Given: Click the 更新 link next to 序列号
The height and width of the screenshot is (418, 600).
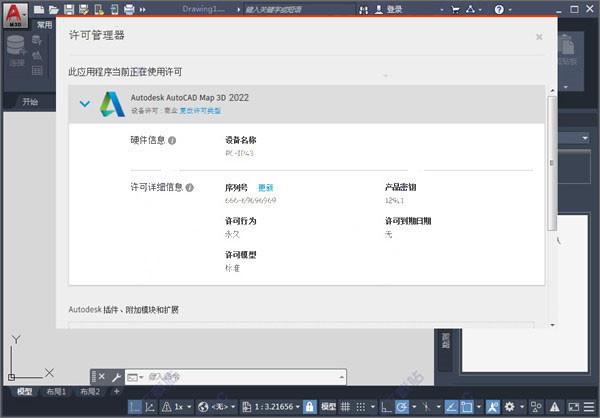Looking at the screenshot, I should point(265,187).
